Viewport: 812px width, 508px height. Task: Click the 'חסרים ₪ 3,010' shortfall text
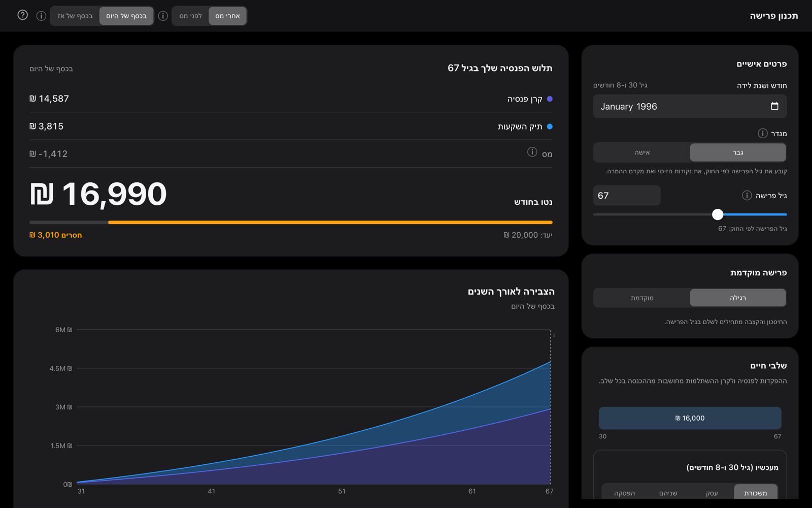click(x=56, y=235)
